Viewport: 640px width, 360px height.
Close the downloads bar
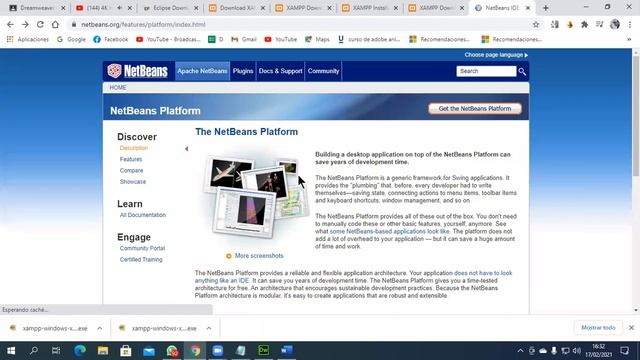(x=631, y=328)
